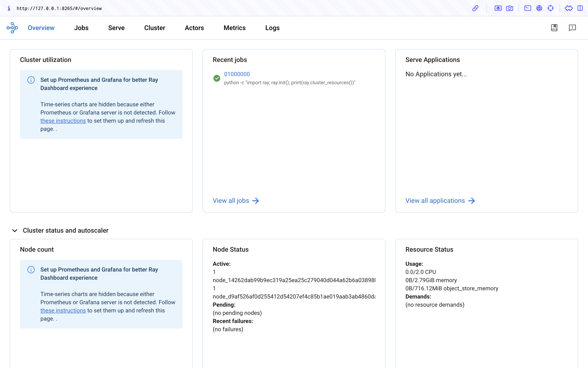Click the image capture tulip icon
Screen dimensions: 588x368
498,8
